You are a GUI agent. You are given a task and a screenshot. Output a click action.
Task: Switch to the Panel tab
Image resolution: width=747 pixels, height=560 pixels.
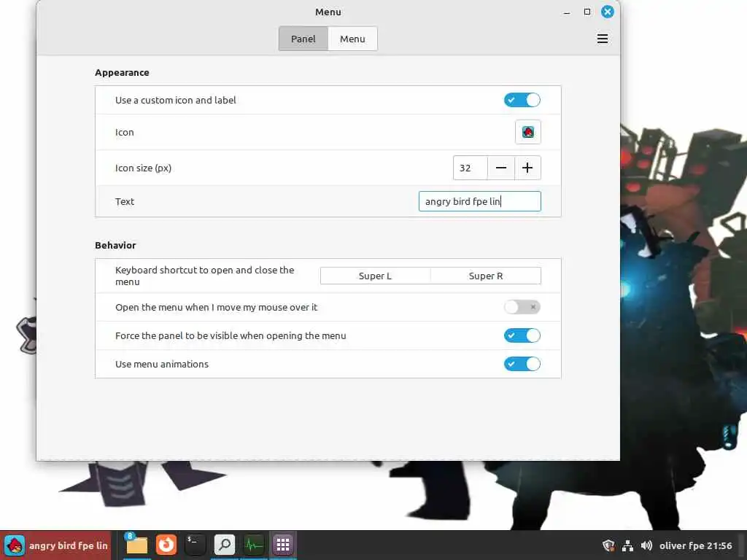303,39
